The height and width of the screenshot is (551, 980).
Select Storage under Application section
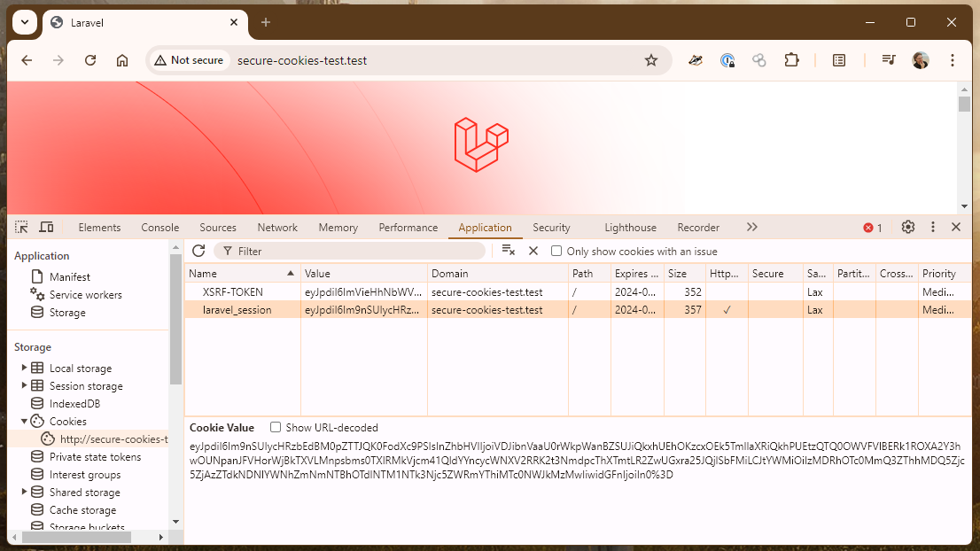66,313
